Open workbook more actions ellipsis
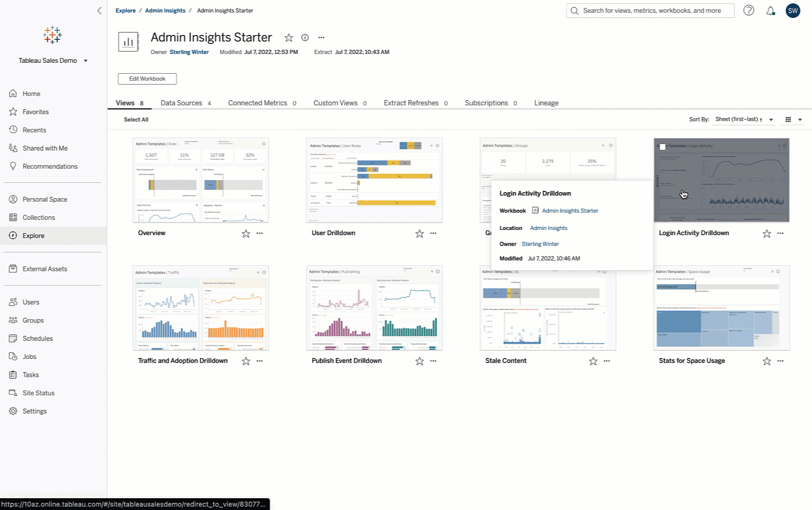 (x=321, y=37)
